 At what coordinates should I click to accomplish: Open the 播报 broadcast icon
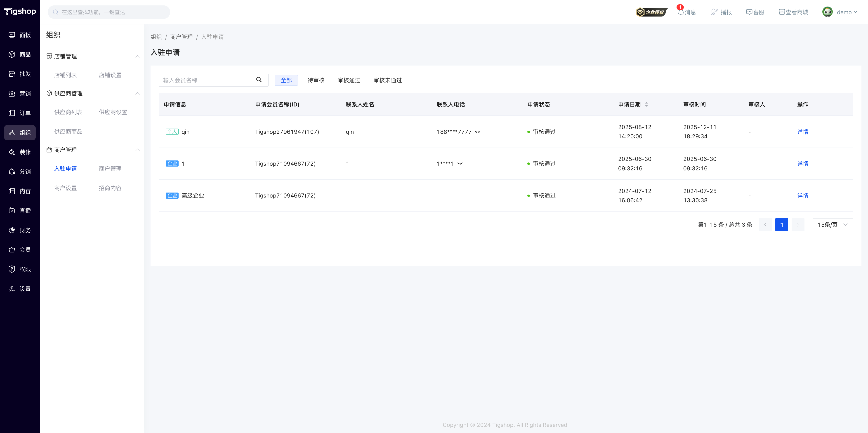pyautogui.click(x=714, y=12)
